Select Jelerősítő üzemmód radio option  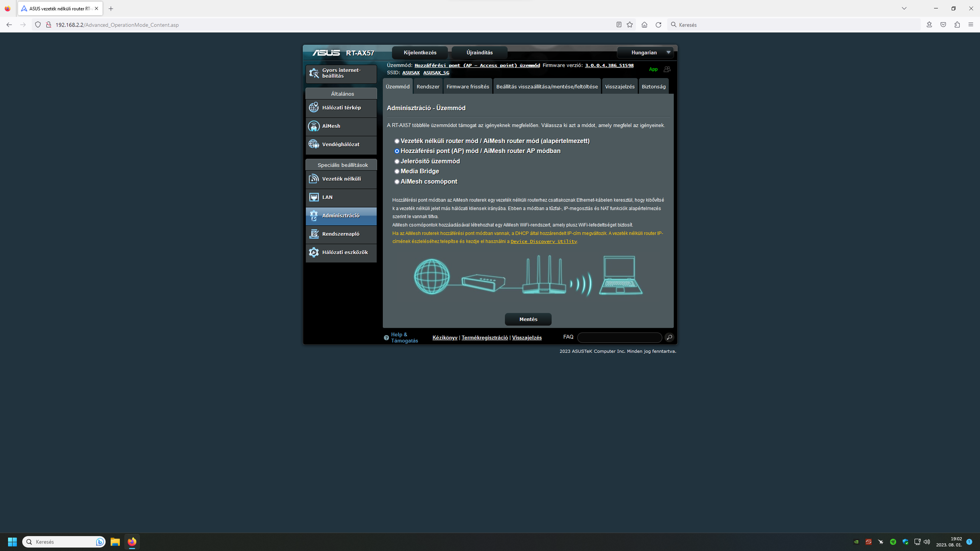coord(397,162)
